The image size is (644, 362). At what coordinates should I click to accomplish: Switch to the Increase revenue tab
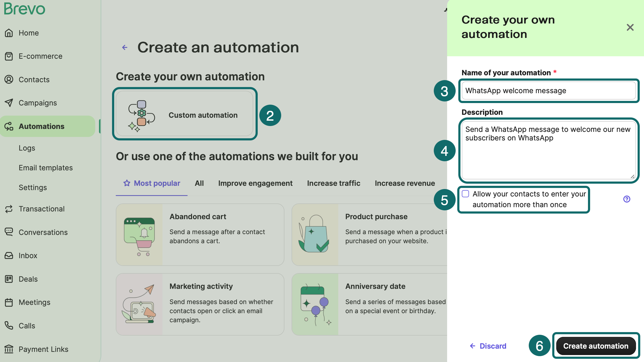pyautogui.click(x=405, y=183)
